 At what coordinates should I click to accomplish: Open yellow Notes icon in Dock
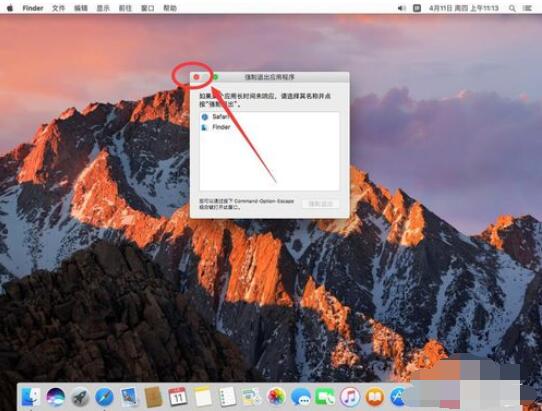(202, 397)
